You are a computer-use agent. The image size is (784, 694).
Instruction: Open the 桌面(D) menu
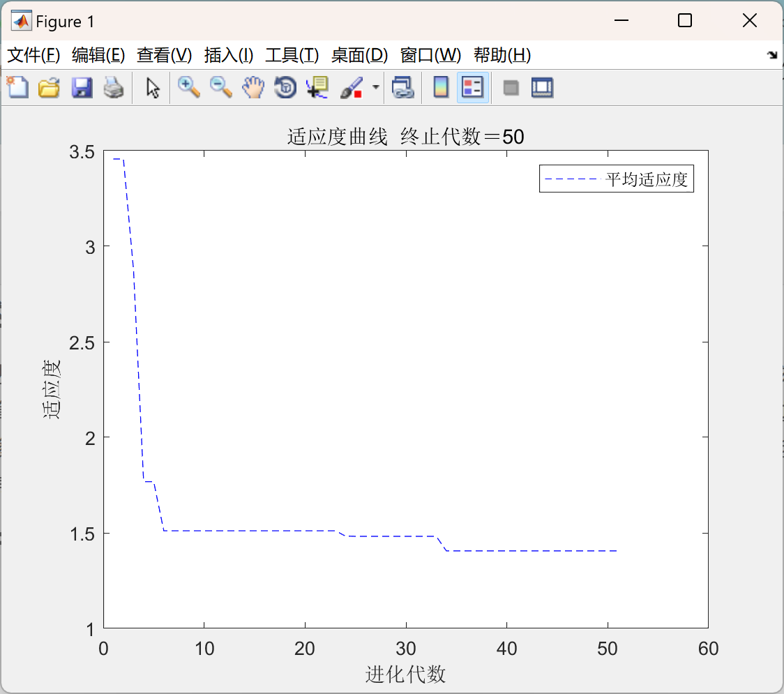coord(359,55)
